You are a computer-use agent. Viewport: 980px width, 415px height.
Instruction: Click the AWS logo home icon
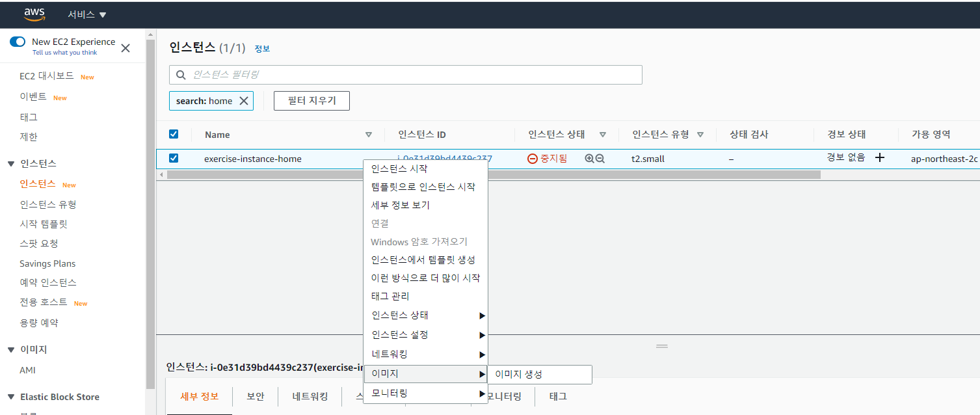pyautogui.click(x=34, y=14)
